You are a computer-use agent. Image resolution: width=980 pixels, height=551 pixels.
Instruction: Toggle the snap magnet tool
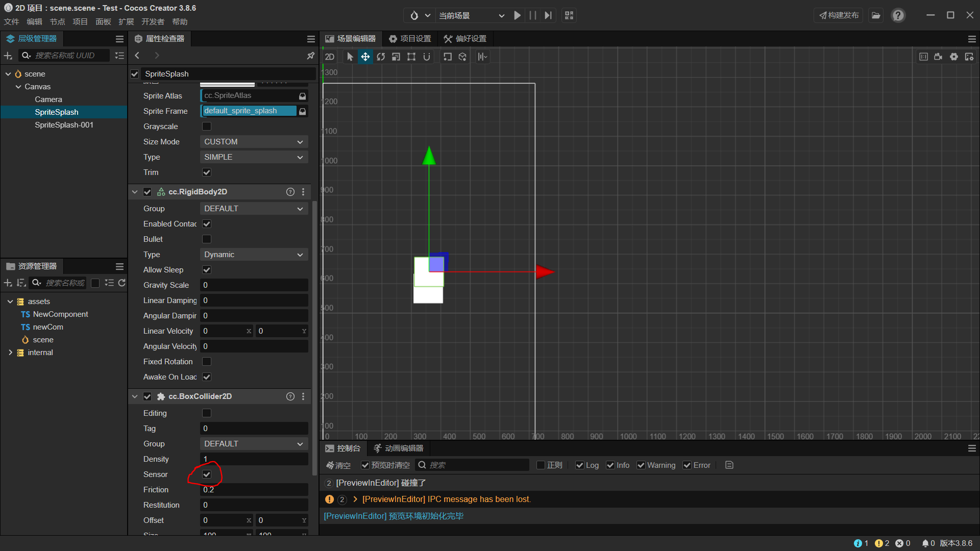[427, 57]
